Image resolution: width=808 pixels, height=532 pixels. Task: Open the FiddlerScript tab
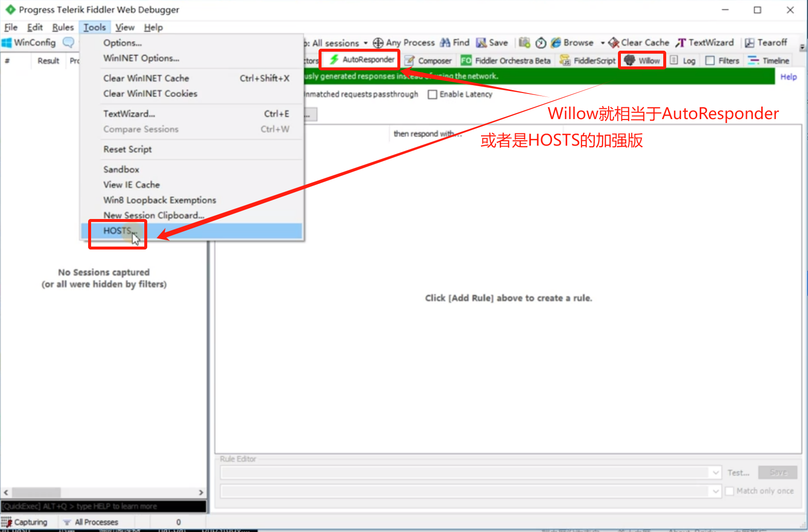[x=587, y=61]
